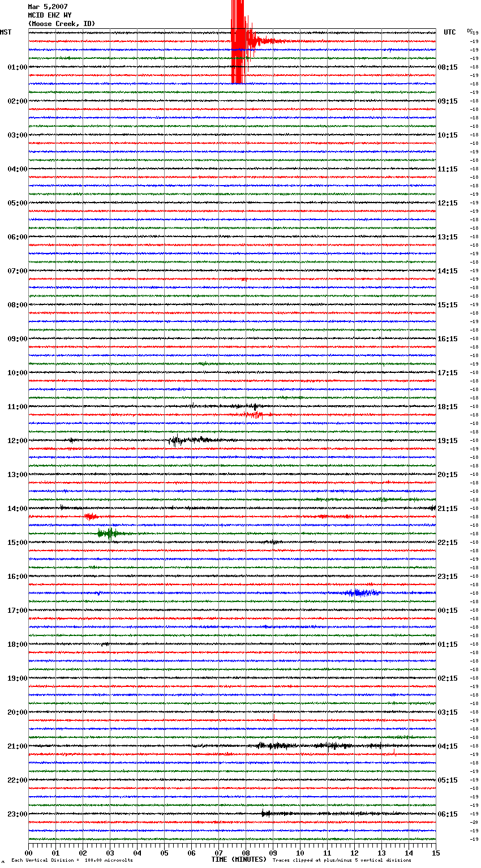Click the "08" minute tick label

(246, 853)
